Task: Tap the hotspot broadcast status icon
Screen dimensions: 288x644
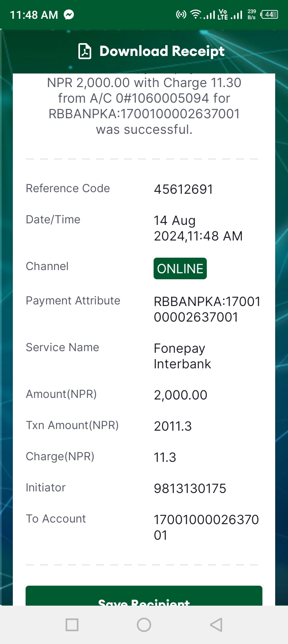Action: (x=181, y=15)
